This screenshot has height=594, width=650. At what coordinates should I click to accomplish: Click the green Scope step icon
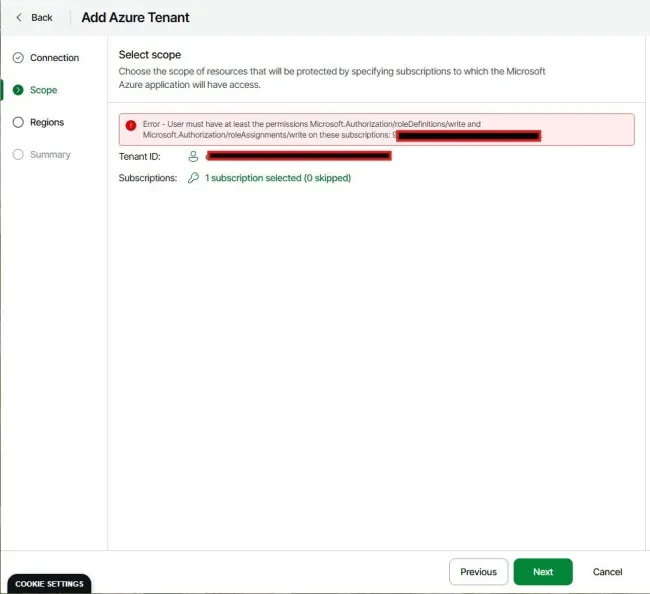tap(18, 90)
